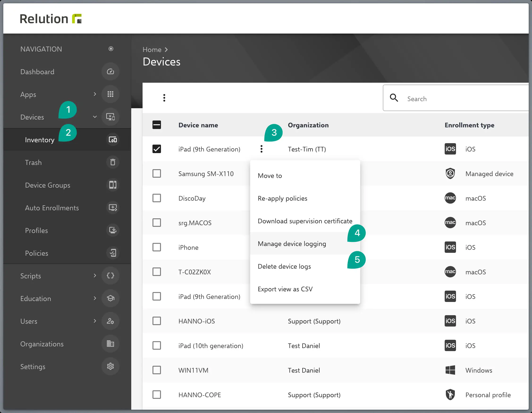This screenshot has width=532, height=413.
Task: Expand the Users section chevron
Action: click(94, 321)
